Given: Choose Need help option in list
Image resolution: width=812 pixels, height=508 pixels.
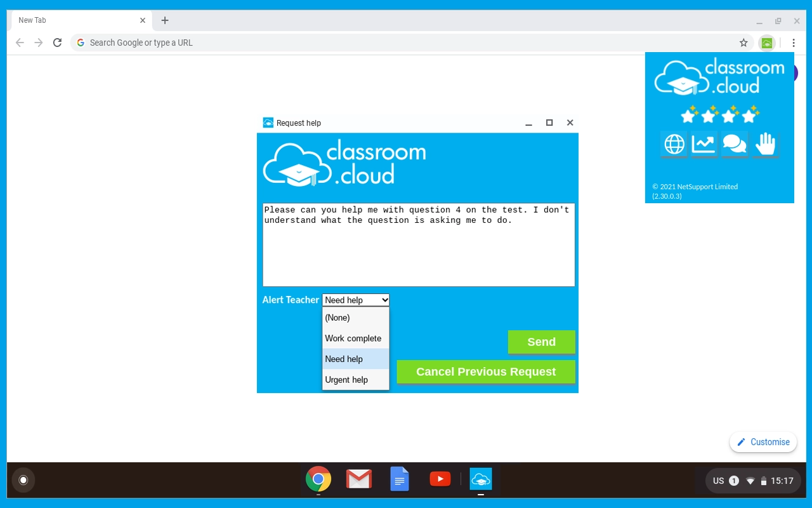Looking at the screenshot, I should pyautogui.click(x=355, y=359).
